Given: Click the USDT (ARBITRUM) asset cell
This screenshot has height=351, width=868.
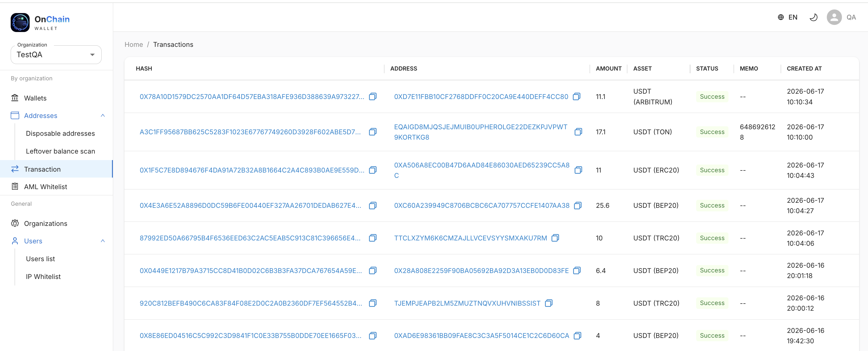Looking at the screenshot, I should [x=652, y=97].
